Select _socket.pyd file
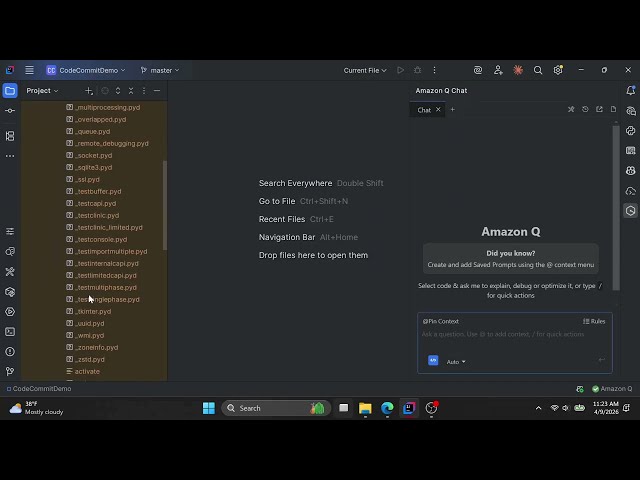640x480 pixels. click(89, 156)
